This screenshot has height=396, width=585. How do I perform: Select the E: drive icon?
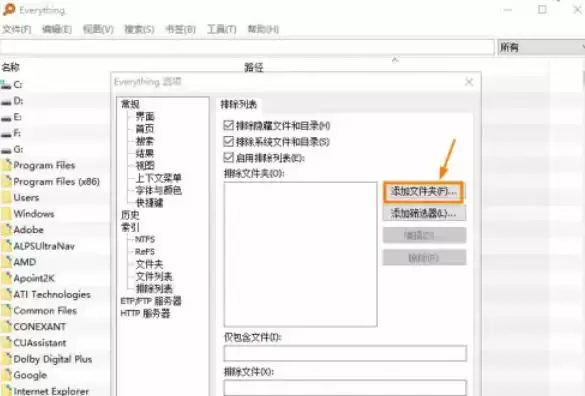pos(6,118)
